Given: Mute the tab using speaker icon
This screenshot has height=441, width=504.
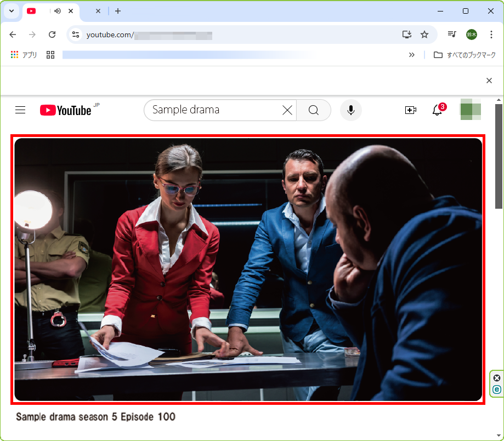Looking at the screenshot, I should [58, 11].
